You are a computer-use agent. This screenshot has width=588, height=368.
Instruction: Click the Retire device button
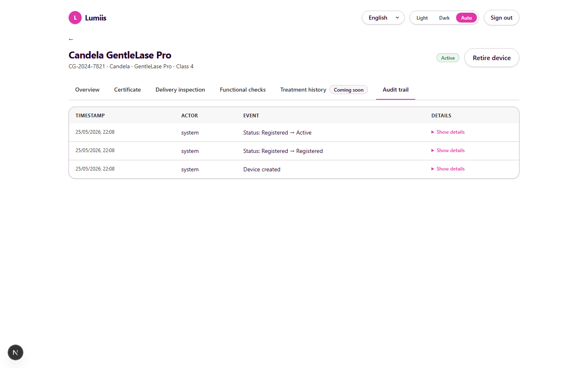click(492, 58)
